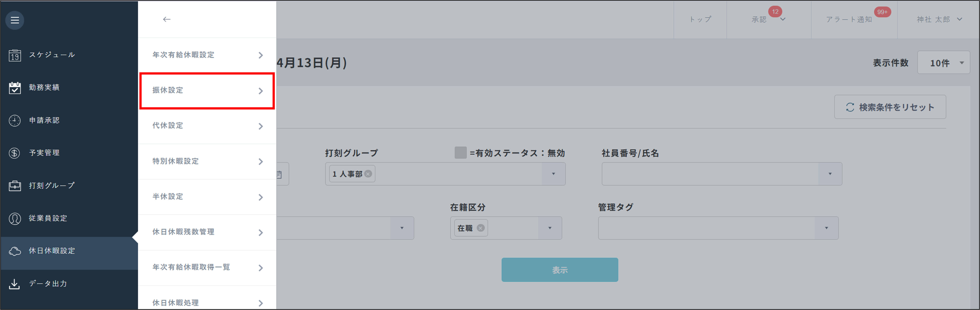Open 特別休暇設定 submenu item

(207, 162)
